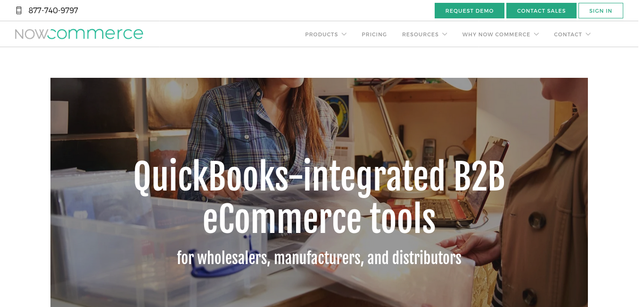Call the 877-740-9797 phone number link
Screen dimensions: 644x307
53,10
